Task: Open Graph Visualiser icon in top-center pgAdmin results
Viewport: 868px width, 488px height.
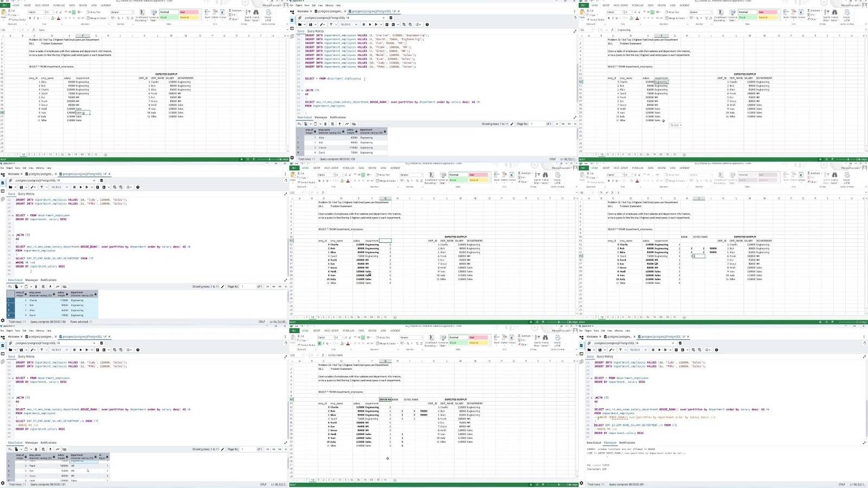Action: tap(347, 124)
